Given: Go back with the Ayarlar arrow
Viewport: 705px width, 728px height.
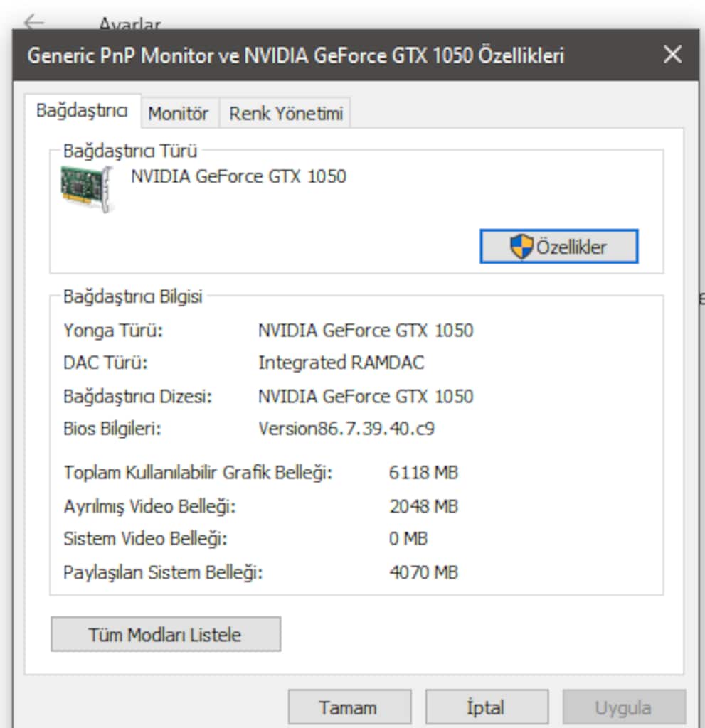Looking at the screenshot, I should pos(34,22).
